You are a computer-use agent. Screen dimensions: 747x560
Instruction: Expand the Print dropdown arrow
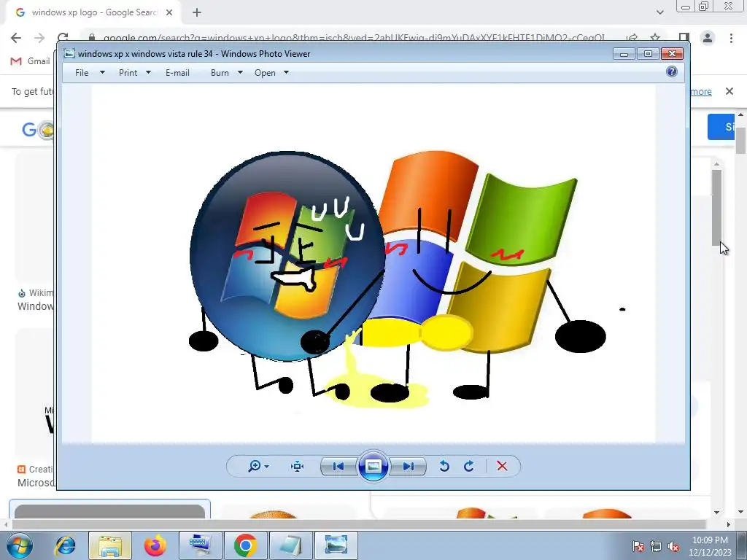click(148, 72)
